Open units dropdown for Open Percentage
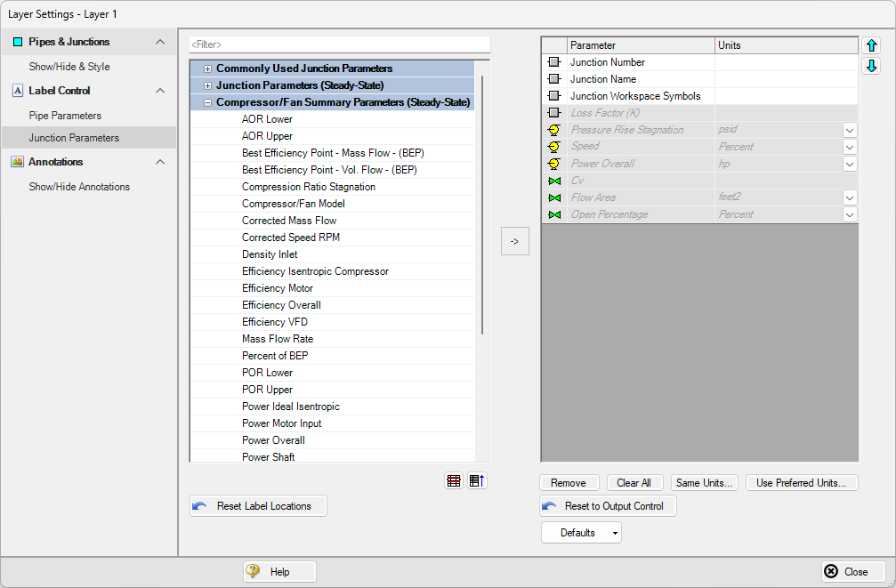This screenshot has width=896, height=588. pyautogui.click(x=850, y=215)
